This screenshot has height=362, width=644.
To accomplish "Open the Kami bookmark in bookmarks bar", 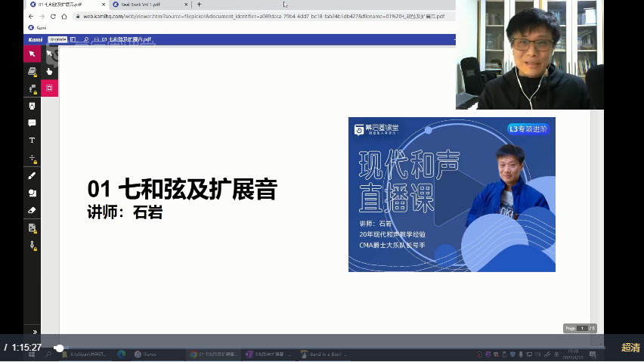I will point(37,27).
